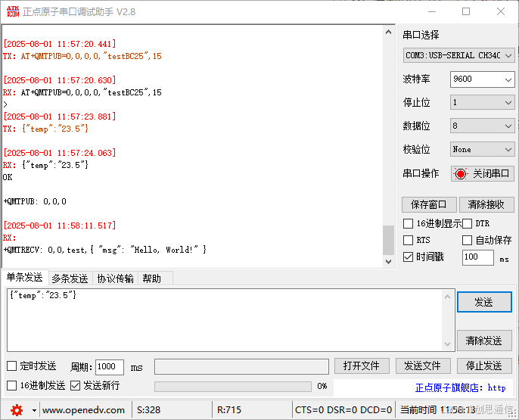Image resolution: width=519 pixels, height=420 pixels.
Task: Click the send box scroll down arrow
Action: click(x=448, y=344)
